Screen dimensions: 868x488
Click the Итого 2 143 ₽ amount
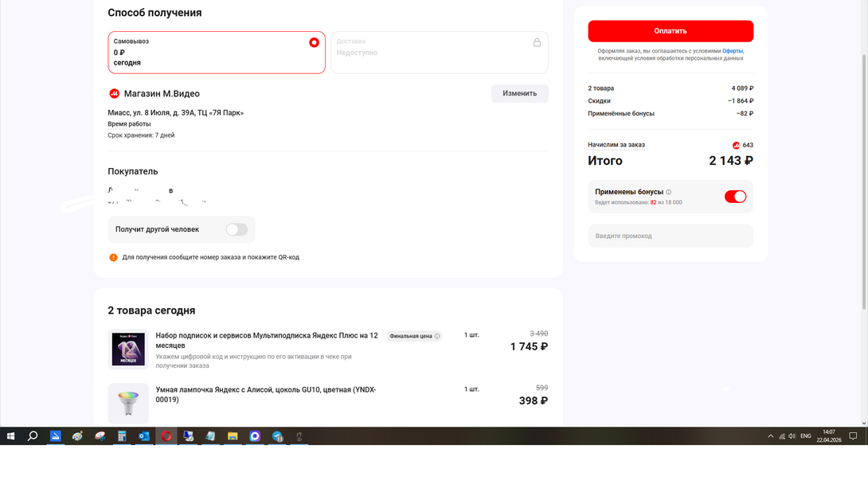731,161
